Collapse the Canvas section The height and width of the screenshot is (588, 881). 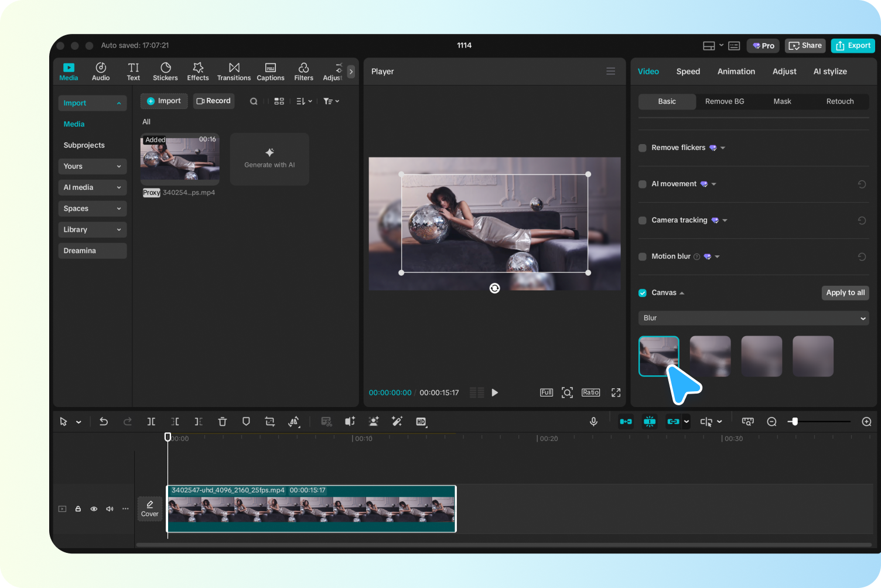pos(682,292)
